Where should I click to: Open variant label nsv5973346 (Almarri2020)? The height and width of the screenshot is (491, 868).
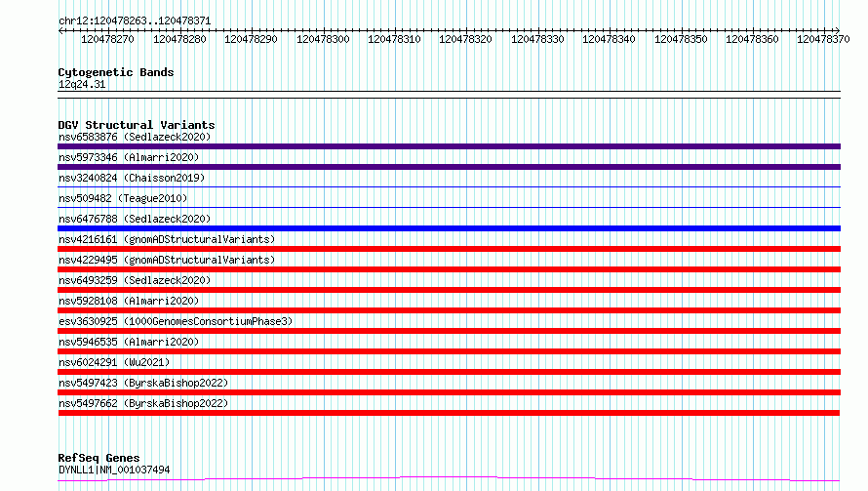(129, 157)
